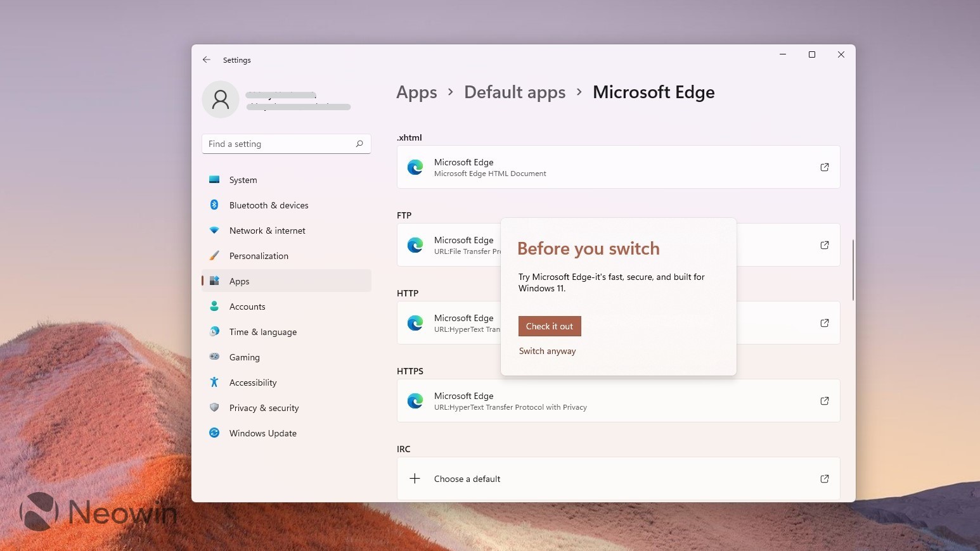Click the external-link icon for FTP
Viewport: 980px width, 551px height.
(x=825, y=245)
